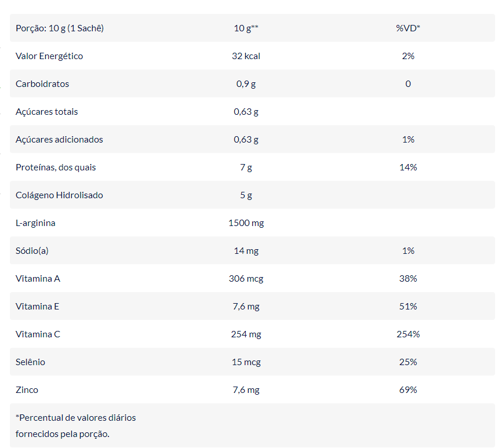Click the "Porção: 10 g (1 Sachê)" header cell
This screenshot has width=502, height=448.
point(60,28)
